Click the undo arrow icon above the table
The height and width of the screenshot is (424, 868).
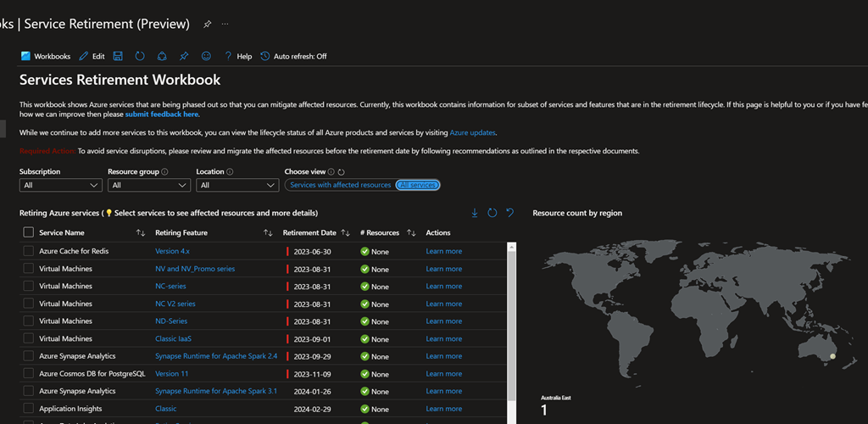click(x=510, y=213)
